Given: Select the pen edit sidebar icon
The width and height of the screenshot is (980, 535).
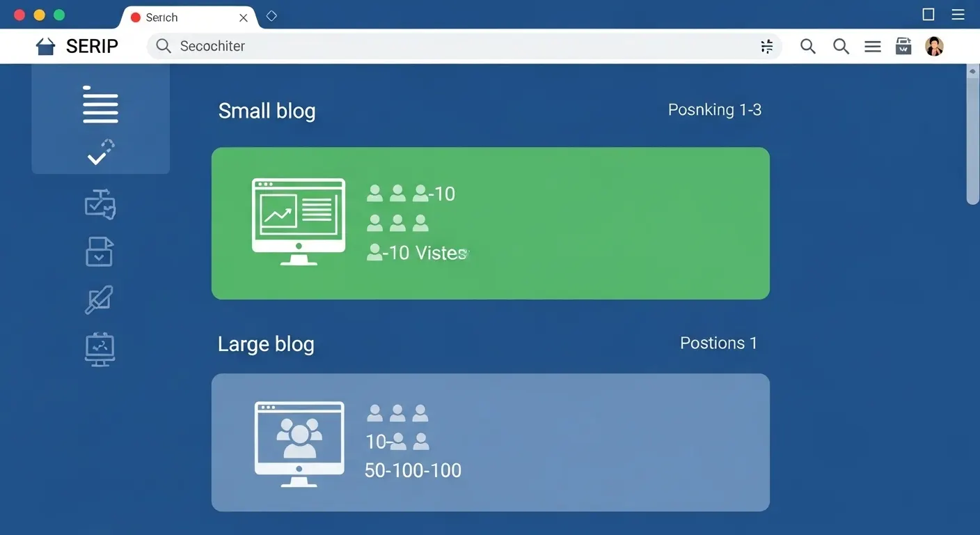Looking at the screenshot, I should click(x=99, y=300).
